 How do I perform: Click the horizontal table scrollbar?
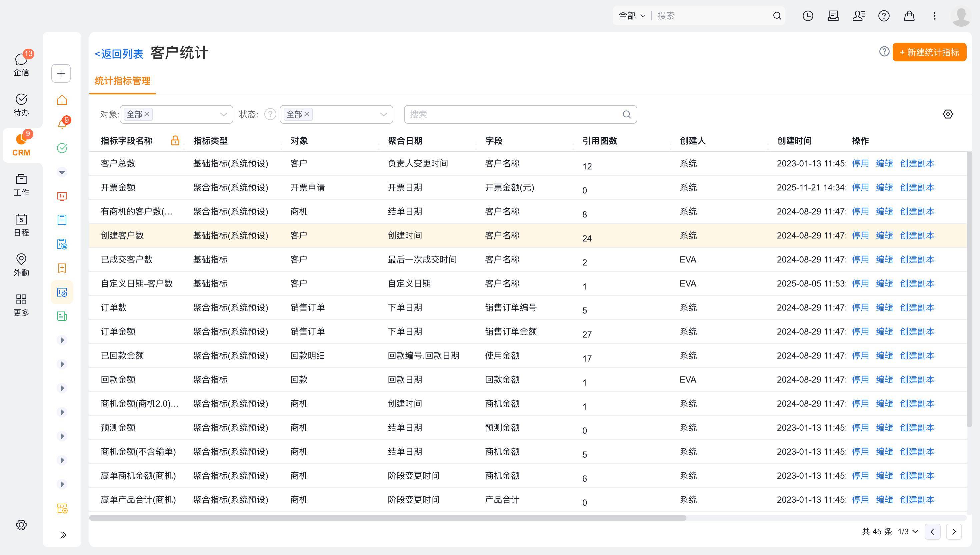[388, 518]
